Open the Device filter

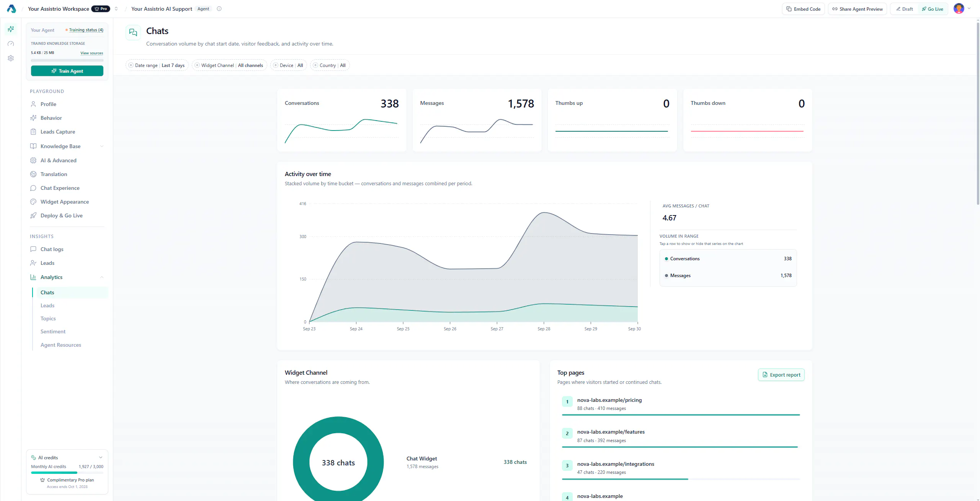(x=288, y=65)
